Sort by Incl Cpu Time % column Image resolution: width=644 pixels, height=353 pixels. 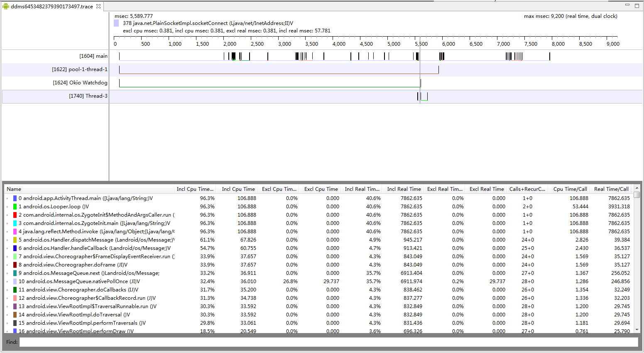click(195, 189)
